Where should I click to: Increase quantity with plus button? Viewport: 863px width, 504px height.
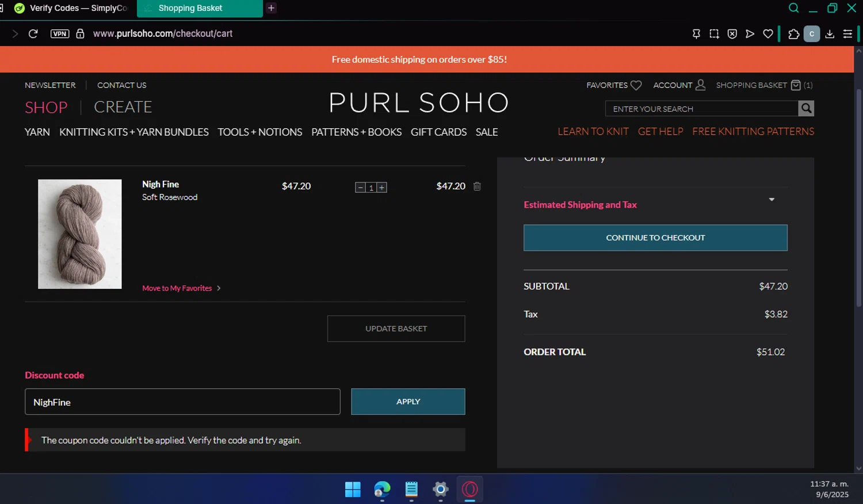click(381, 188)
